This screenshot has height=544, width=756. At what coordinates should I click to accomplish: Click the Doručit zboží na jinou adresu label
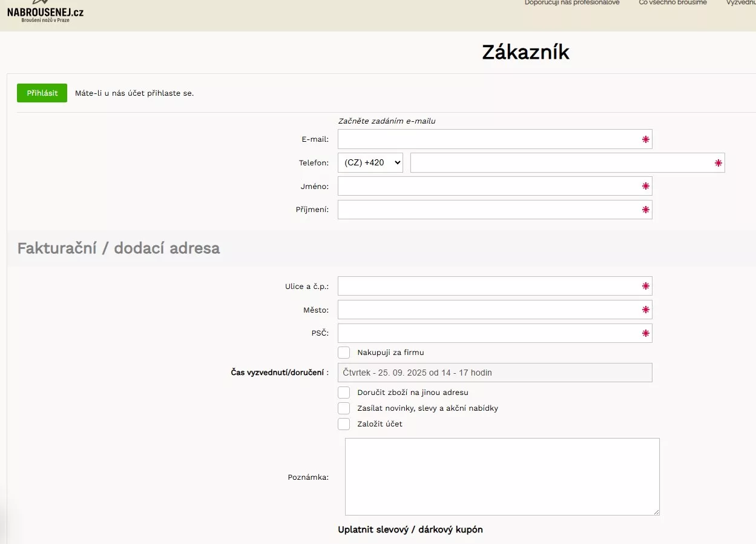click(x=413, y=393)
